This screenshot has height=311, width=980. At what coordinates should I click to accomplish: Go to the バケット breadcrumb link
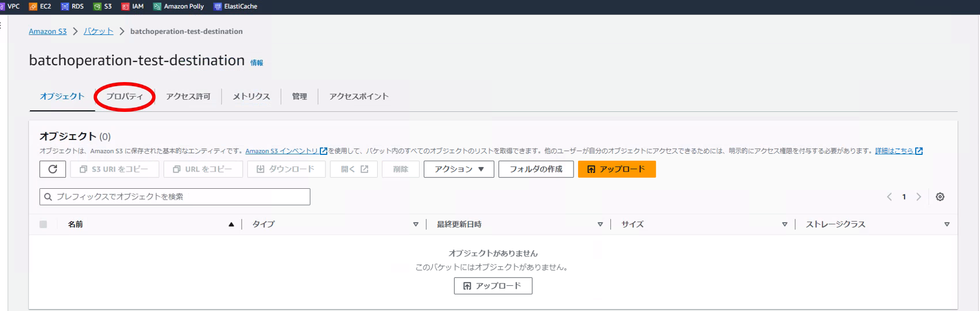(x=98, y=32)
